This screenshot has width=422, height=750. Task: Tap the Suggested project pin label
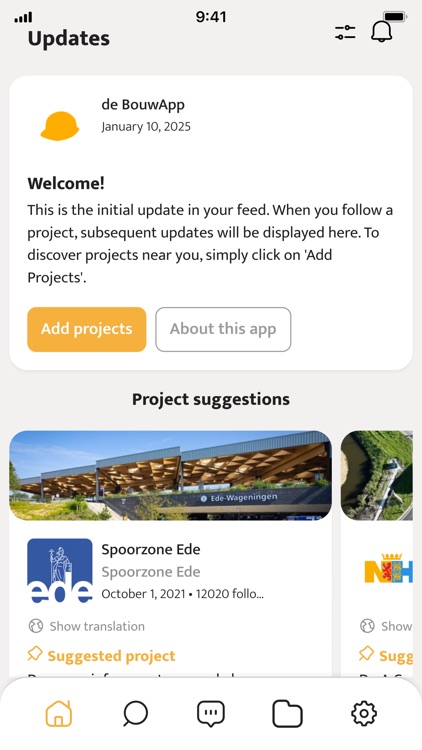101,655
